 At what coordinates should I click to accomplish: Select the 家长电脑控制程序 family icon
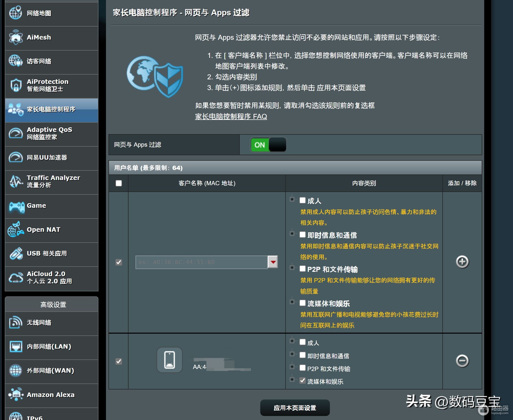click(x=16, y=109)
